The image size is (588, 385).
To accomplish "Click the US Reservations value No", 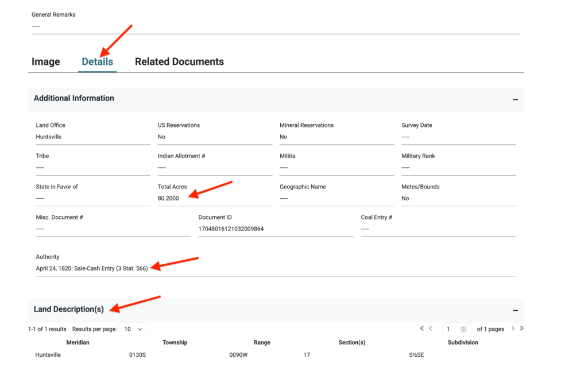I will tap(161, 137).
